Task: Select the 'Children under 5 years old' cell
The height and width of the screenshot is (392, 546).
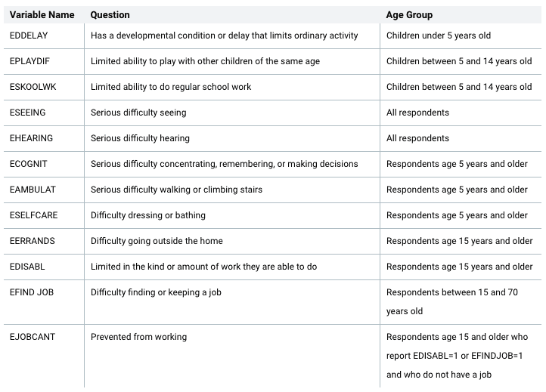Action: click(439, 35)
